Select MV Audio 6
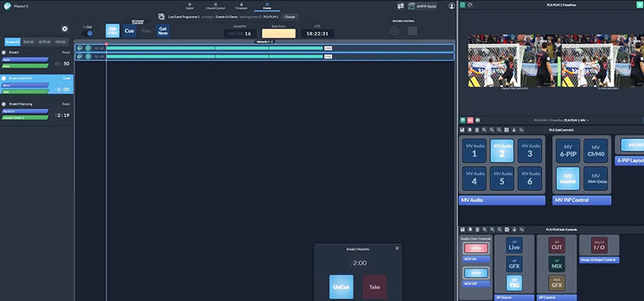 [x=530, y=178]
